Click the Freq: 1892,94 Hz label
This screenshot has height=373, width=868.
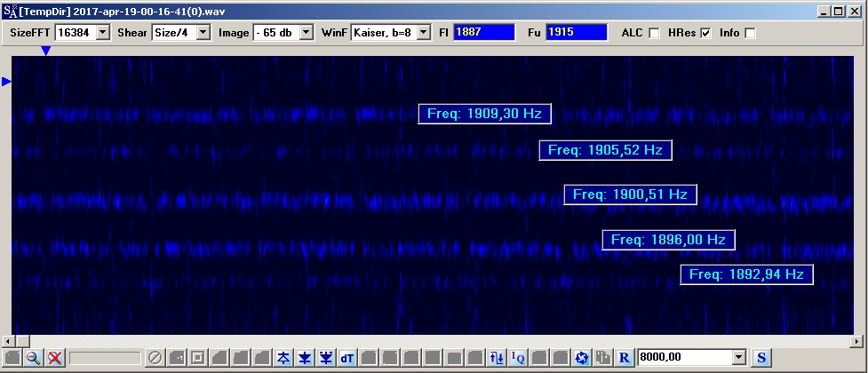coord(746,274)
